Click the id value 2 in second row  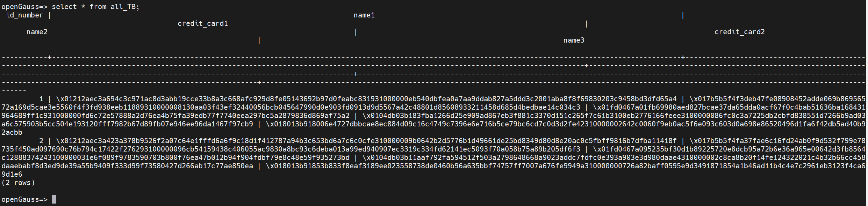tap(41, 141)
